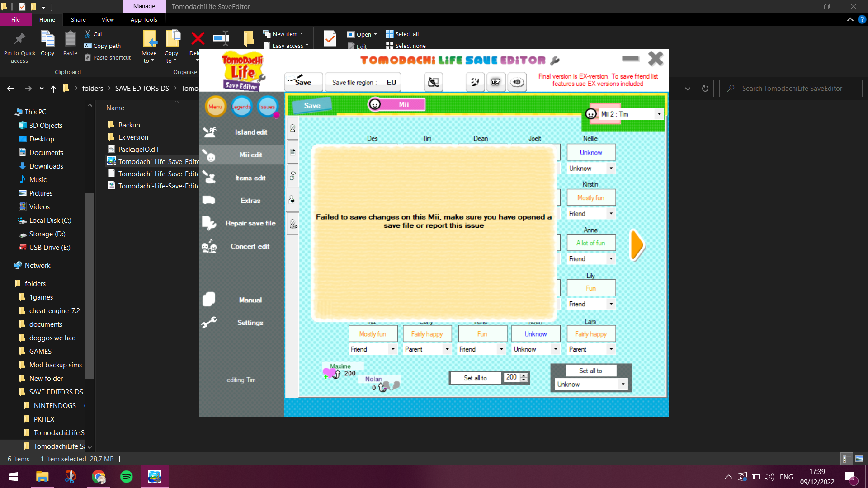The width and height of the screenshot is (868, 488).
Task: Open Chrome from the taskbar
Action: (99, 477)
